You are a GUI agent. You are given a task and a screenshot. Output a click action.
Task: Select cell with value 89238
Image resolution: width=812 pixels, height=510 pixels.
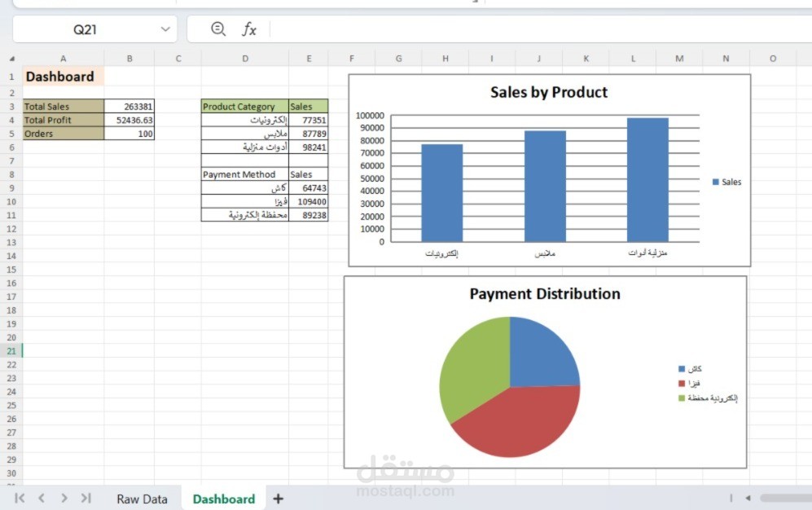point(308,215)
